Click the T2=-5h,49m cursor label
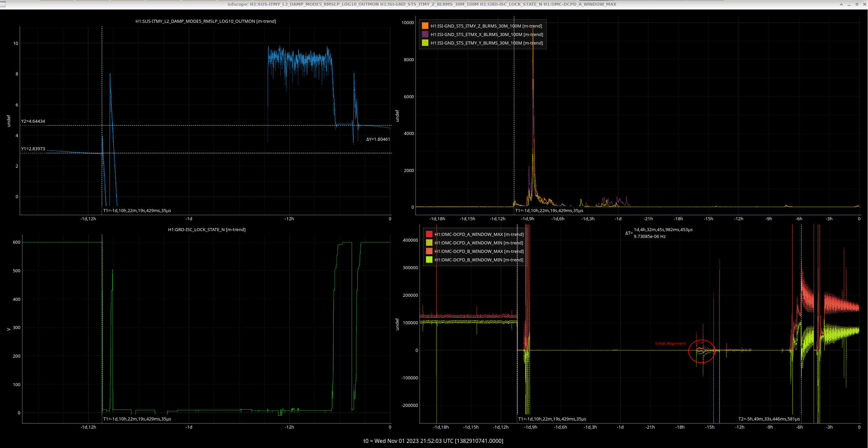868x448 pixels. click(769, 419)
